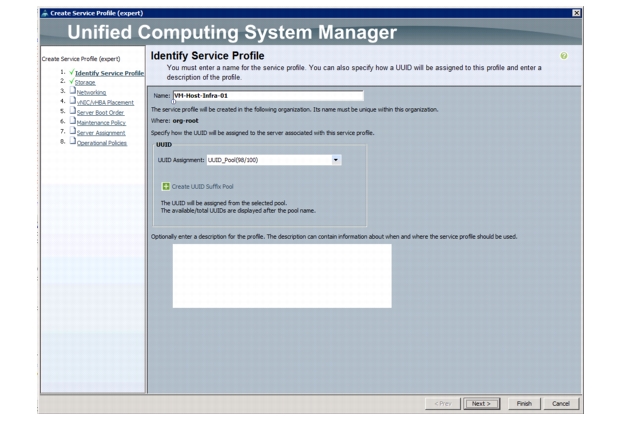
Task: Click the page icon beside Networking
Action: tap(73, 91)
